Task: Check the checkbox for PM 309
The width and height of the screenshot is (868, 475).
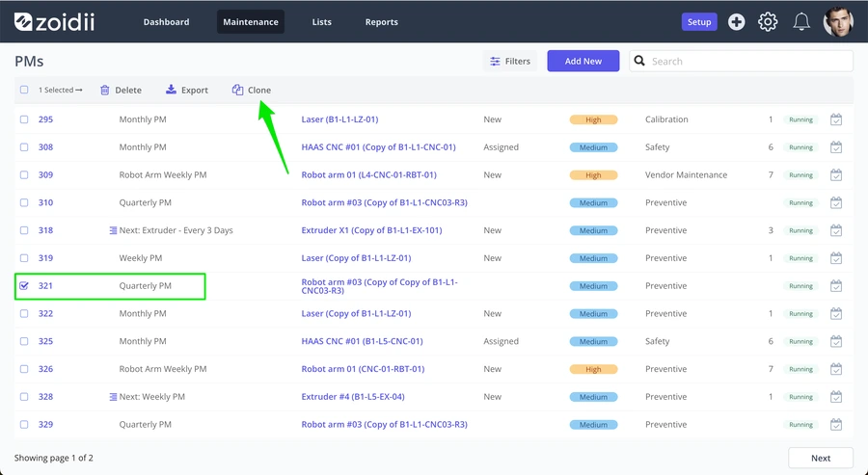Action: [x=24, y=174]
